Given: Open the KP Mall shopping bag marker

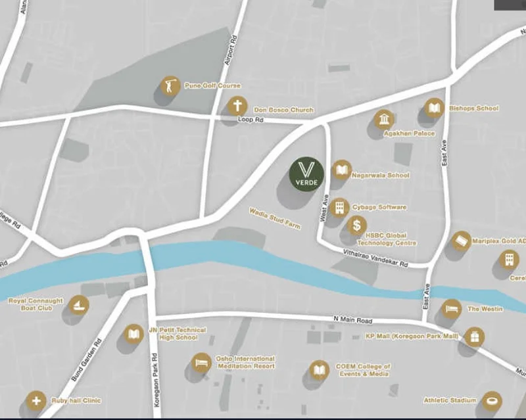Looking at the screenshot, I should click(x=474, y=337).
